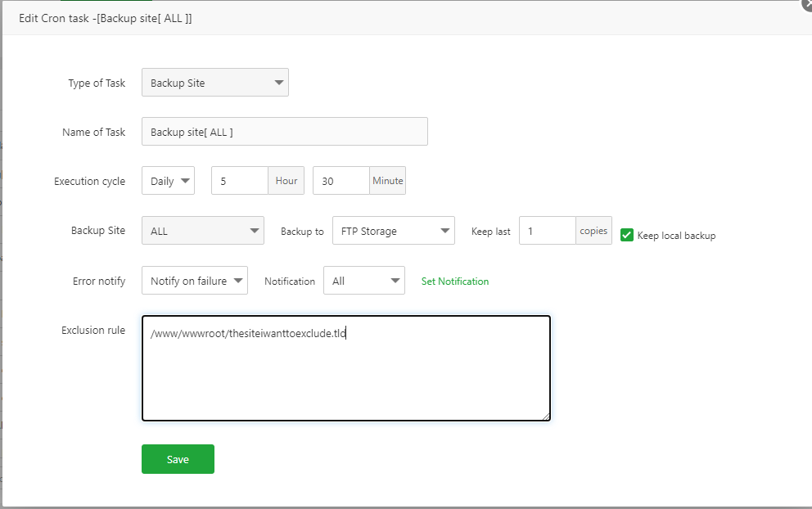
Task: Expand the Execution cycle Daily dropdown
Action: click(x=168, y=181)
